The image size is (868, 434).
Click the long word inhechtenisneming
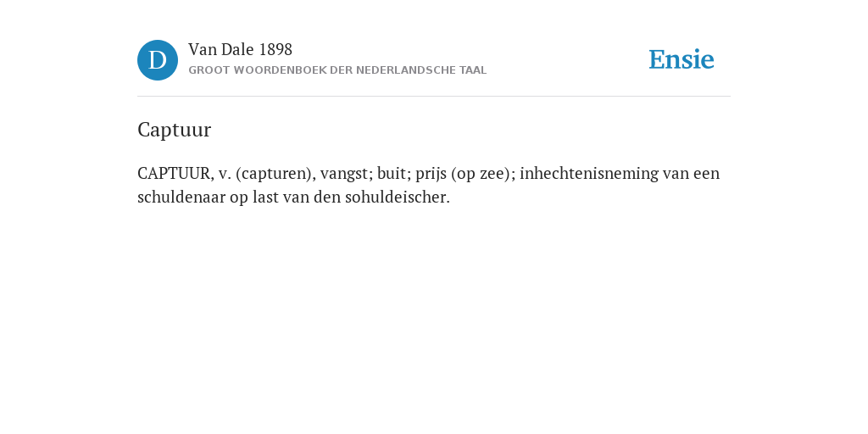(x=589, y=174)
